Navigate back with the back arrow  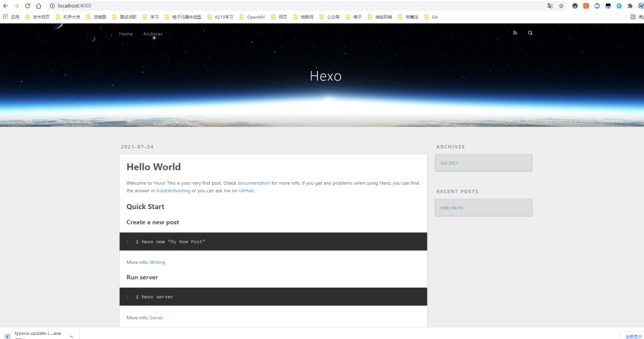(x=5, y=6)
